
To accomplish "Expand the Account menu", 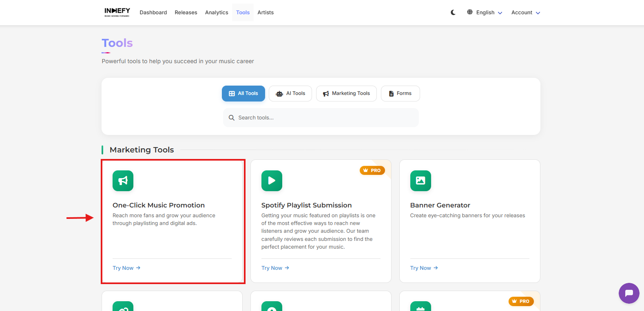I will pyautogui.click(x=525, y=13).
